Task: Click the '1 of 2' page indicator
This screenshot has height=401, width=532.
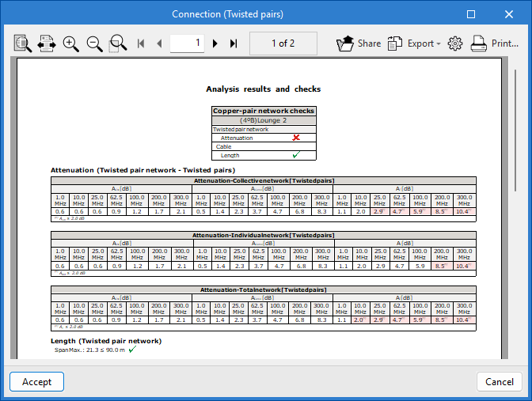Action: click(x=283, y=44)
